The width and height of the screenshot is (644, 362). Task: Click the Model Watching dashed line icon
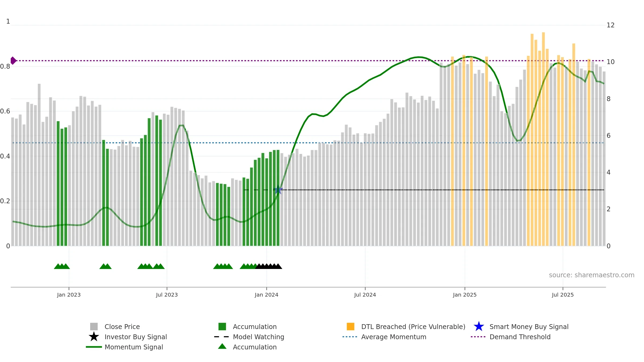(222, 337)
